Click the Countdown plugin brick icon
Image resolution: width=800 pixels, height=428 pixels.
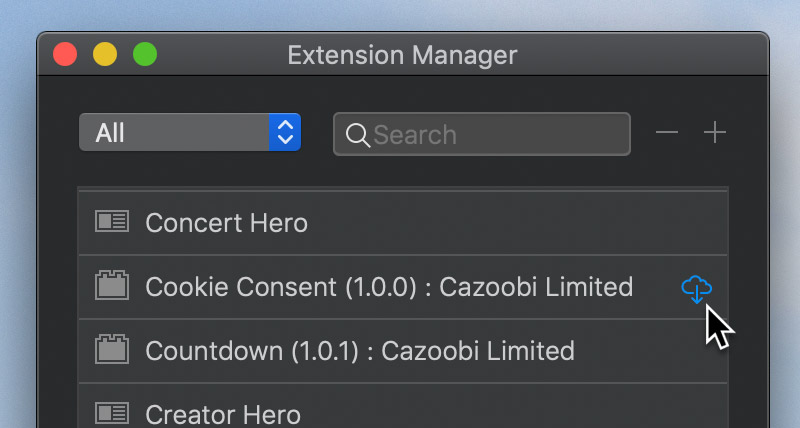[x=112, y=349]
